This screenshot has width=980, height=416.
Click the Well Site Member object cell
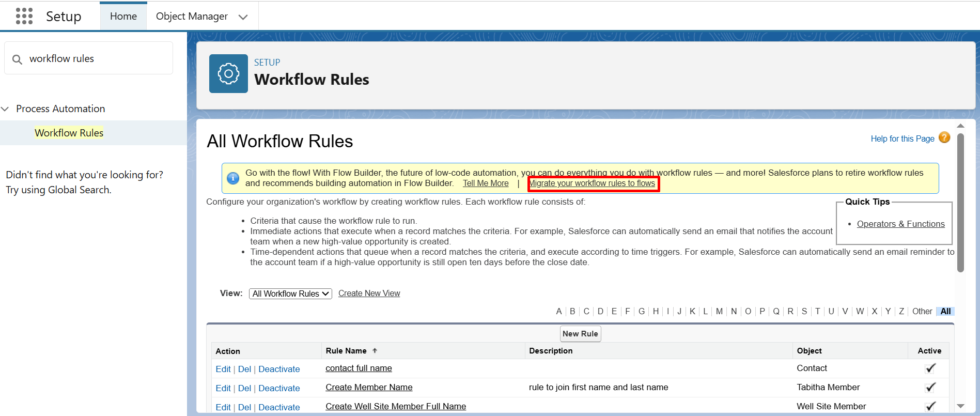[x=831, y=406]
